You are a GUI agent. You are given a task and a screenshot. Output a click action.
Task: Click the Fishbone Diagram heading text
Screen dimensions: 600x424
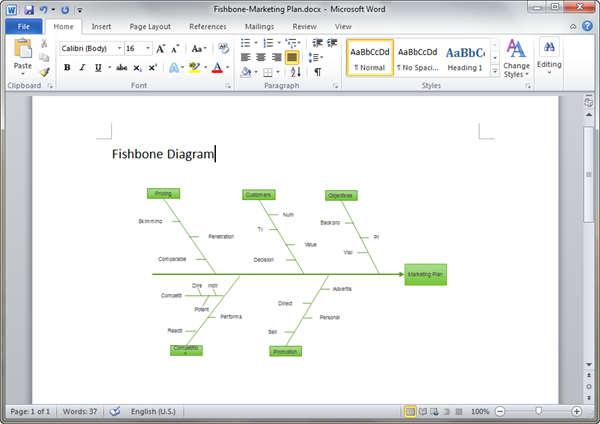[x=163, y=154]
